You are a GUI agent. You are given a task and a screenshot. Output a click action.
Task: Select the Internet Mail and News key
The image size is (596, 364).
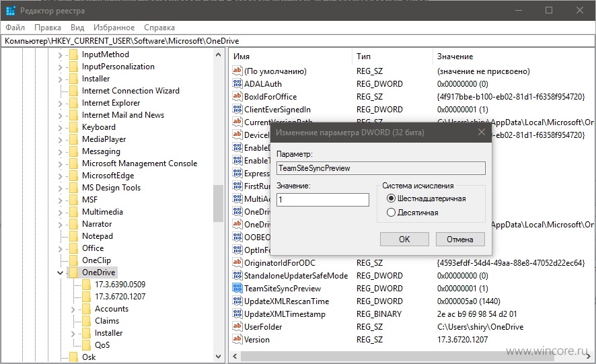[123, 115]
